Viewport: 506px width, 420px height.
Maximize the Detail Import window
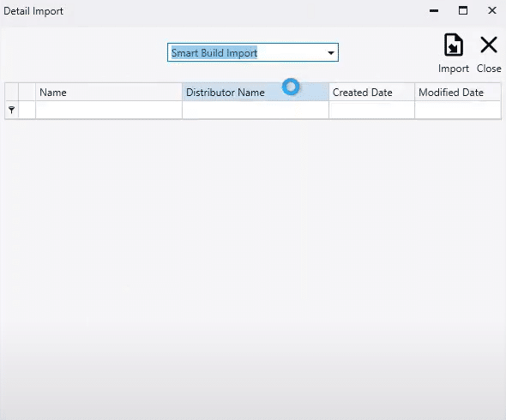(463, 10)
